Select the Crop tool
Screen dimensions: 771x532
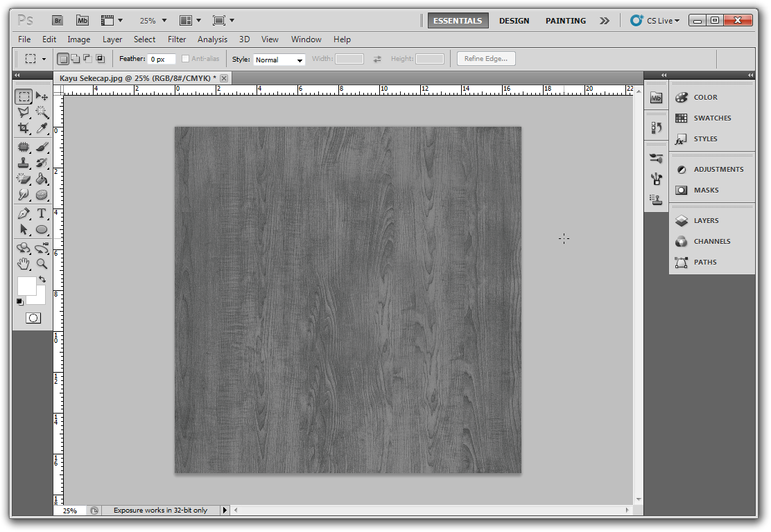[23, 128]
